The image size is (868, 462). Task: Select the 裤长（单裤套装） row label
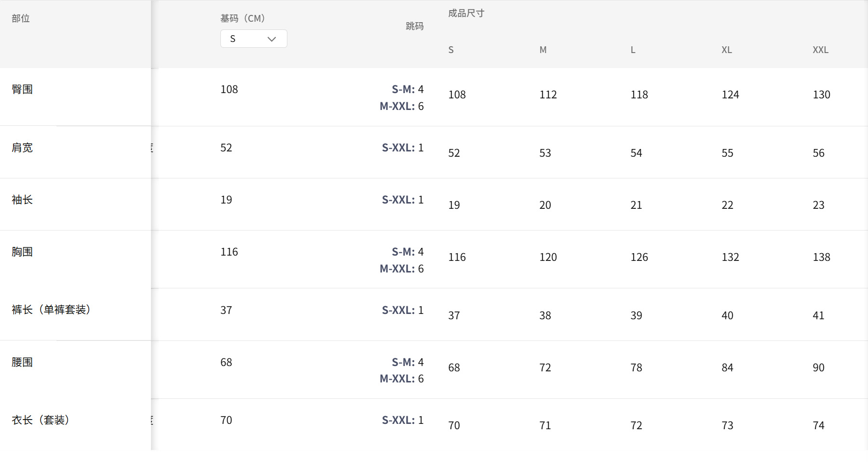pos(51,310)
